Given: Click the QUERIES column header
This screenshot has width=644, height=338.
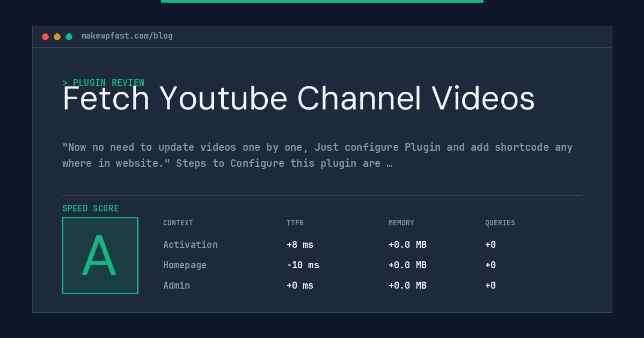Looking at the screenshot, I should (500, 223).
